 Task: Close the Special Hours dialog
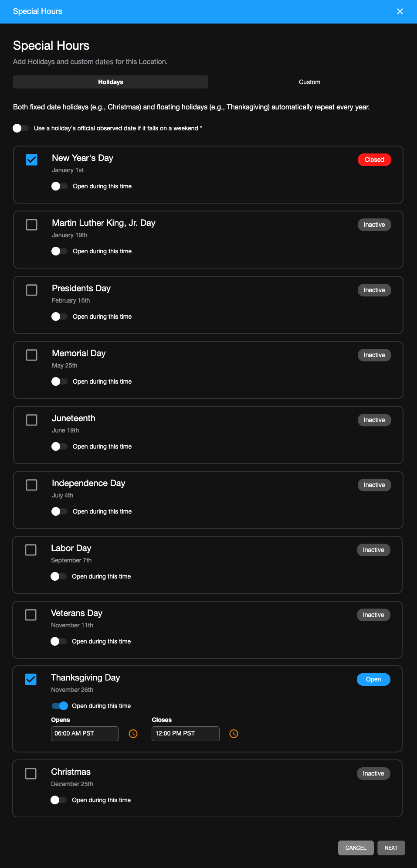tap(400, 11)
